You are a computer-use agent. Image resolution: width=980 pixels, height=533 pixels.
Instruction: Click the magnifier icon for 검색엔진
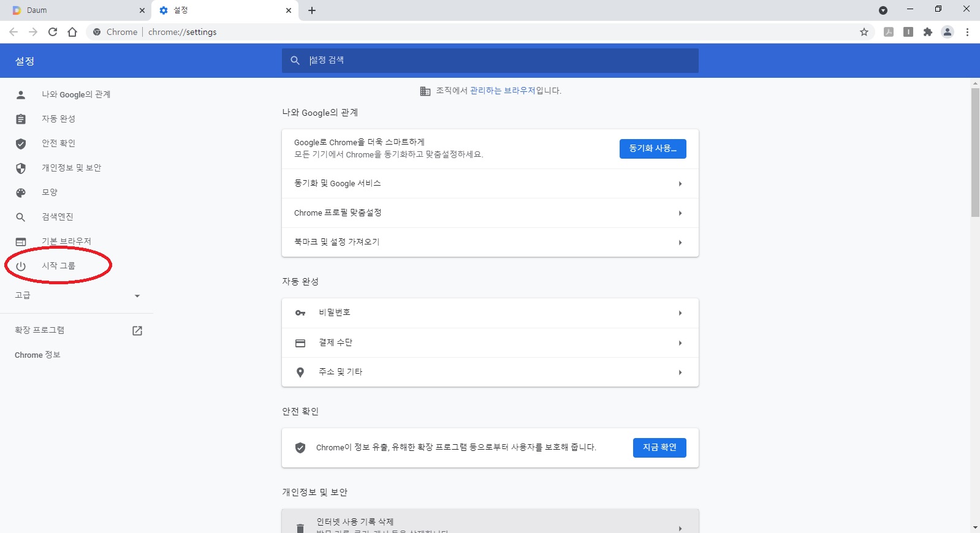tap(21, 217)
